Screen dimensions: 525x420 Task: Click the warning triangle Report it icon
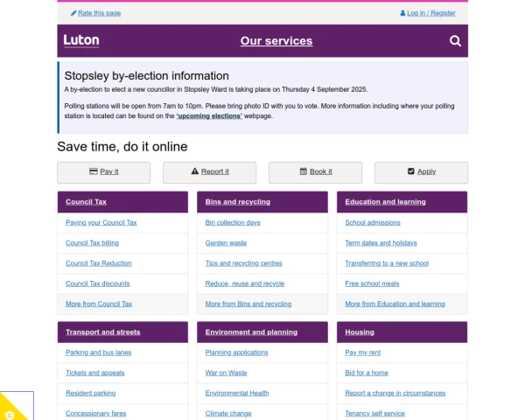(x=195, y=171)
